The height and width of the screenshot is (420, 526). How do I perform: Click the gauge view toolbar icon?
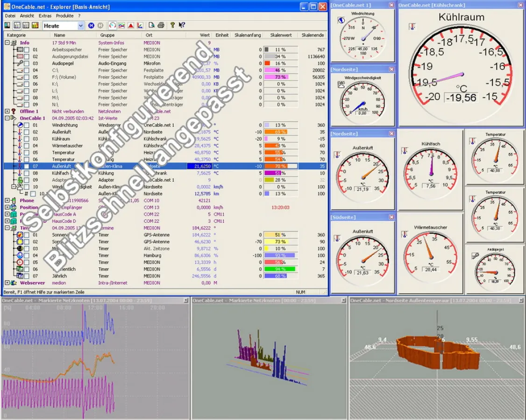[x=113, y=25]
